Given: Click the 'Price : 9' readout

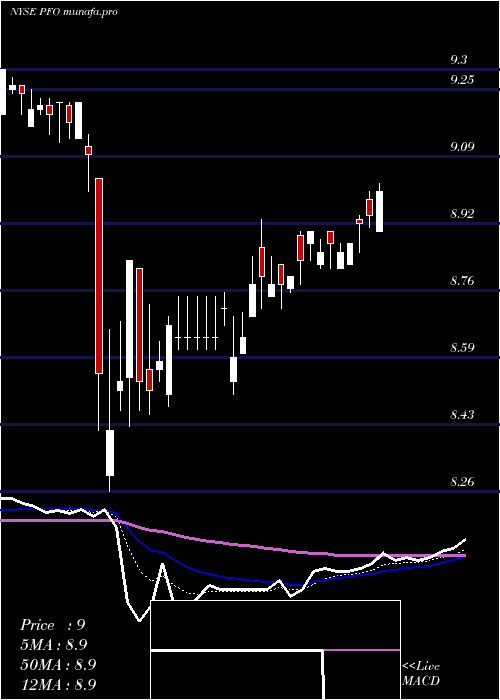Looking at the screenshot, I should (53, 625).
